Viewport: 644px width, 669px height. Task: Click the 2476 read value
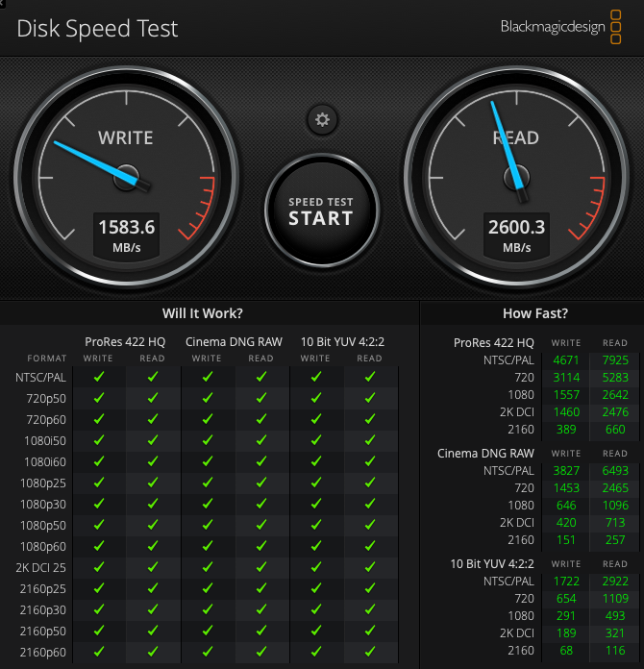coord(615,412)
